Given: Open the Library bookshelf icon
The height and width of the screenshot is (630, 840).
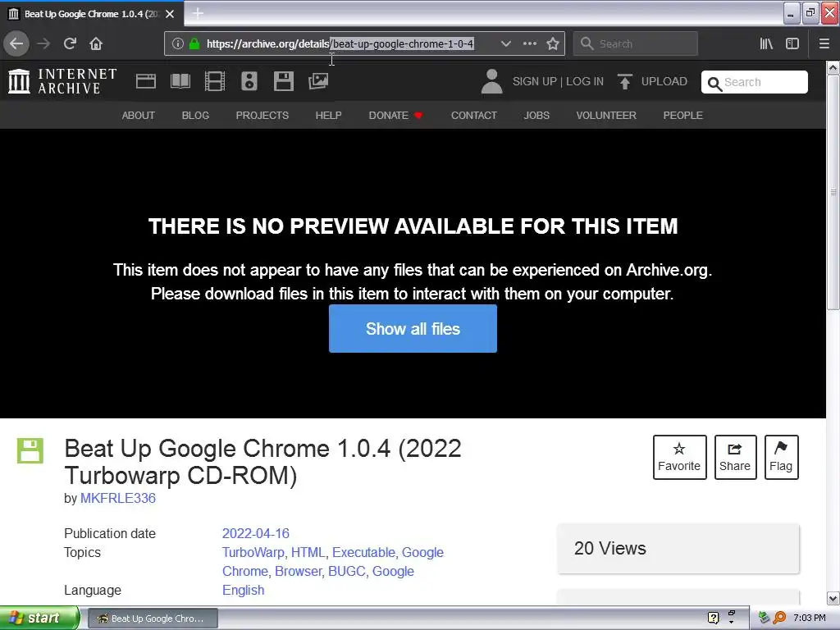Looking at the screenshot, I should click(766, 43).
